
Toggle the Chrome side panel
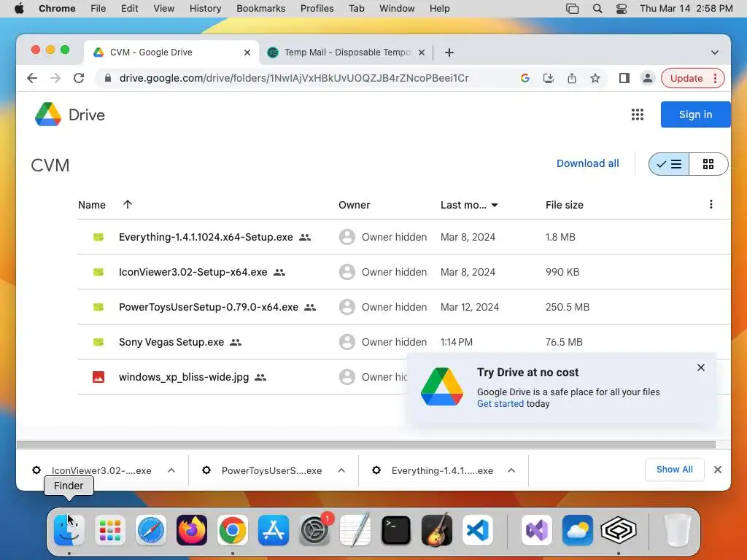[624, 78]
